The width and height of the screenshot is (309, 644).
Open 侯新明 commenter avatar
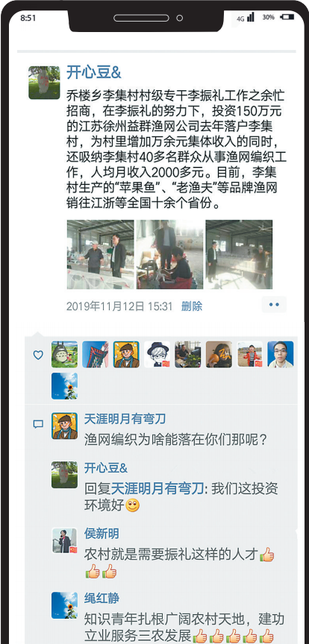(x=65, y=540)
